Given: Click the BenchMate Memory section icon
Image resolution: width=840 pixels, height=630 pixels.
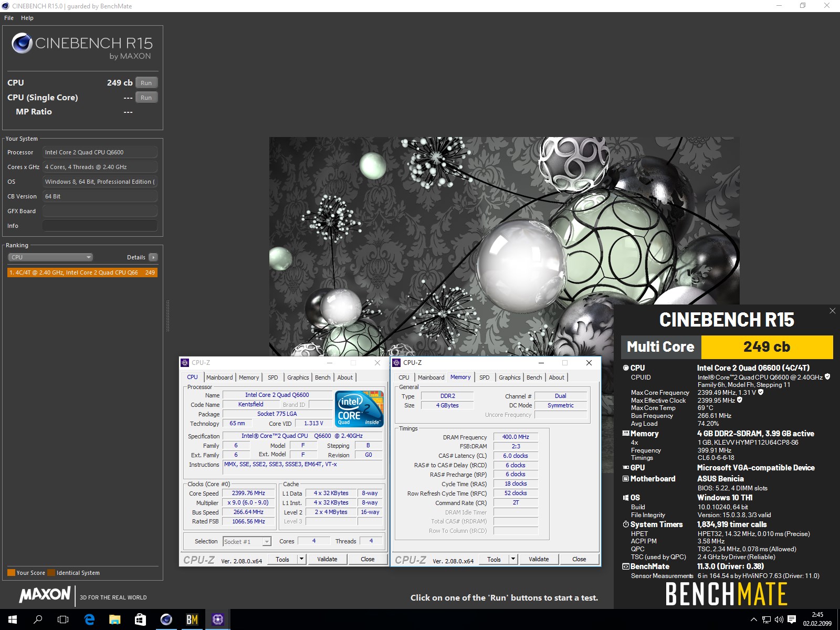Looking at the screenshot, I should click(625, 434).
